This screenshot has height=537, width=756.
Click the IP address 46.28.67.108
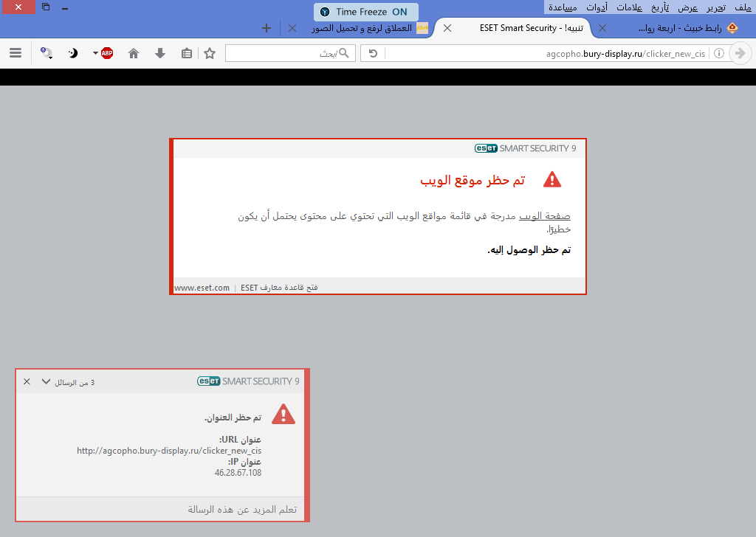pos(238,473)
